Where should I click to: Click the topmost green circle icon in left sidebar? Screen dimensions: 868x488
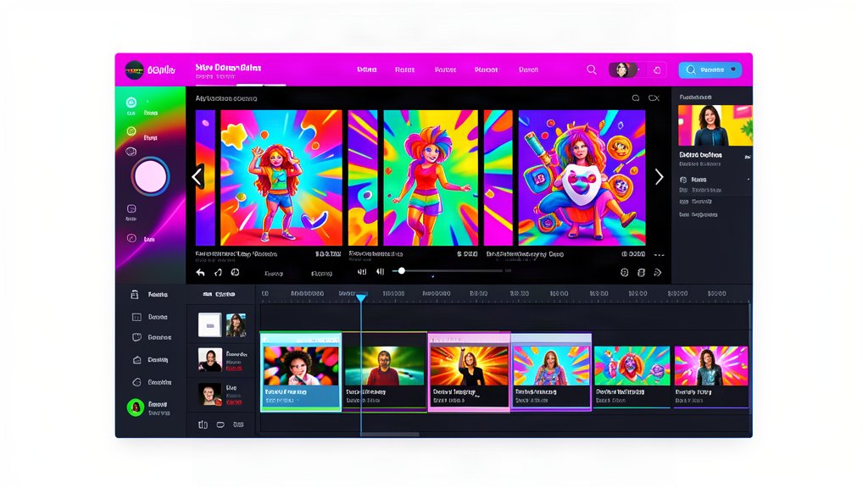[131, 103]
